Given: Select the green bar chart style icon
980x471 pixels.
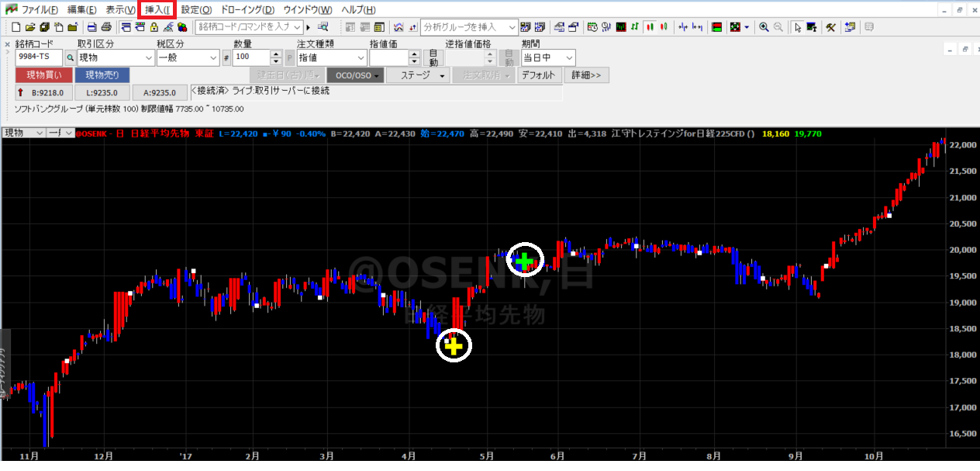Looking at the screenshot, I should point(634,27).
